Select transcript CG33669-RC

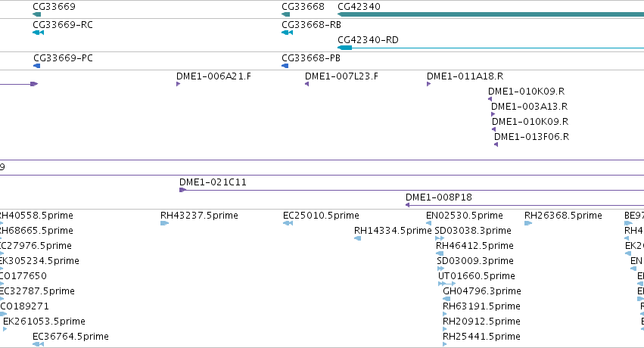tap(63, 25)
